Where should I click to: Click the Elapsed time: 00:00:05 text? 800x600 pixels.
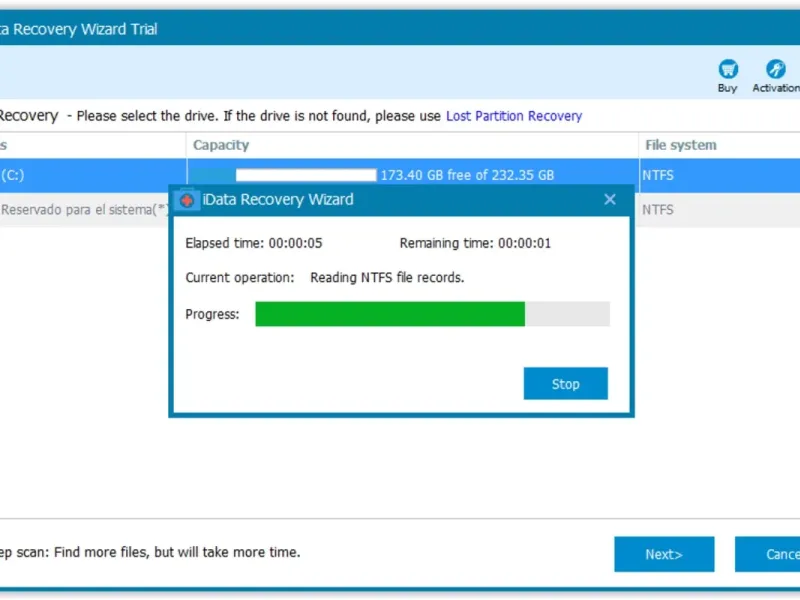pyautogui.click(x=254, y=243)
